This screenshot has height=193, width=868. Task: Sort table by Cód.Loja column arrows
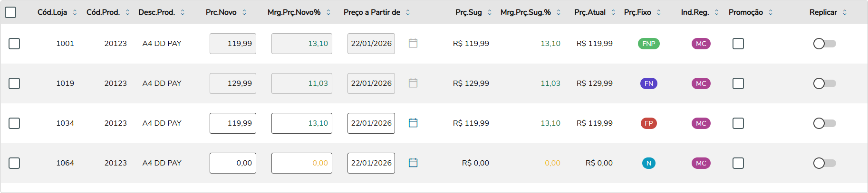[75, 12]
